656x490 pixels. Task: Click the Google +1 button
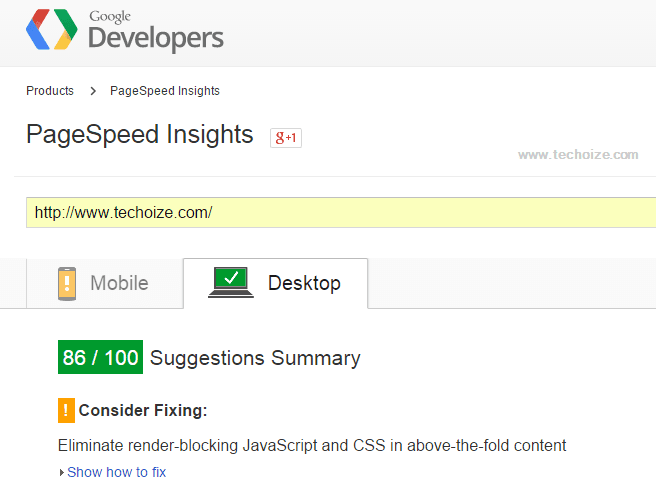tap(286, 138)
